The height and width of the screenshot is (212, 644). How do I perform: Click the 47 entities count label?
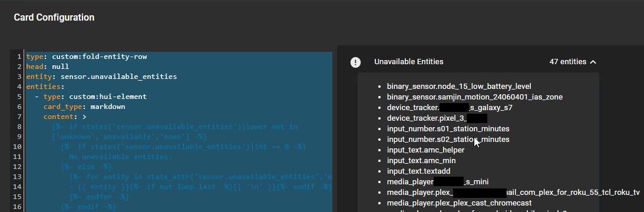[567, 62]
